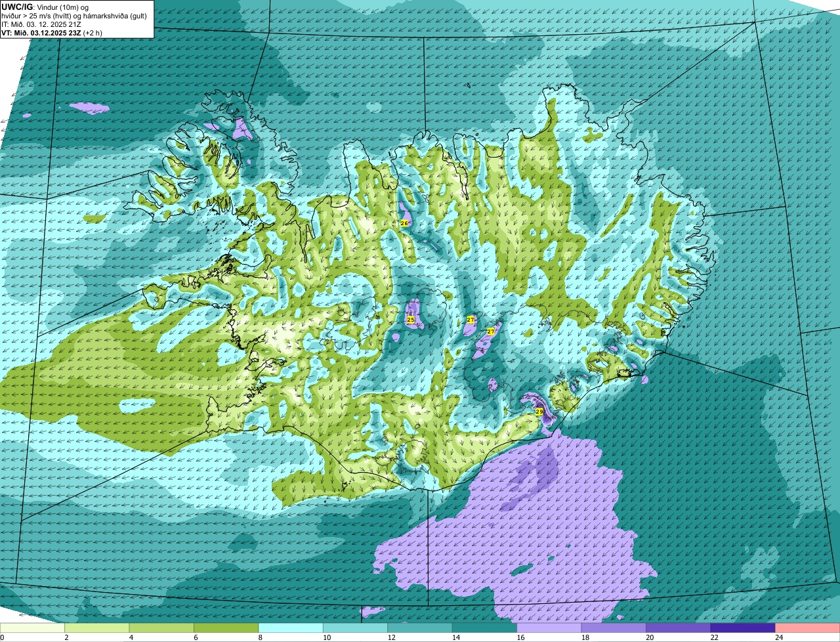840x642 pixels.
Task: Click the pale cream 0–2 legend swatch
Action: [x=33, y=628]
